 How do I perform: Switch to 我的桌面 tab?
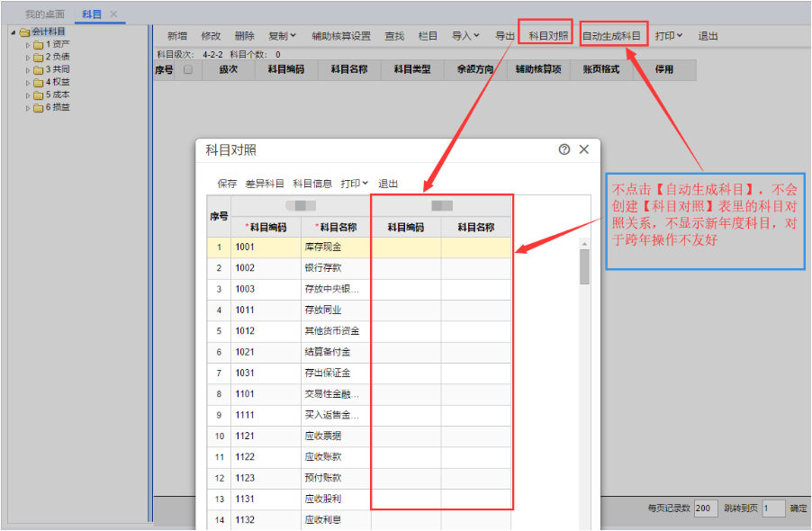click(45, 14)
